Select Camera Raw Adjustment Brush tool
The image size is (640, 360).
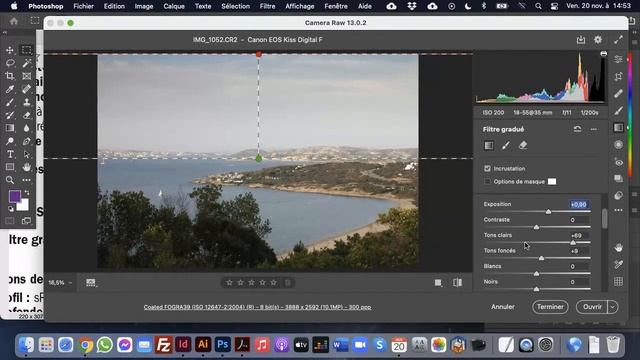618,111
